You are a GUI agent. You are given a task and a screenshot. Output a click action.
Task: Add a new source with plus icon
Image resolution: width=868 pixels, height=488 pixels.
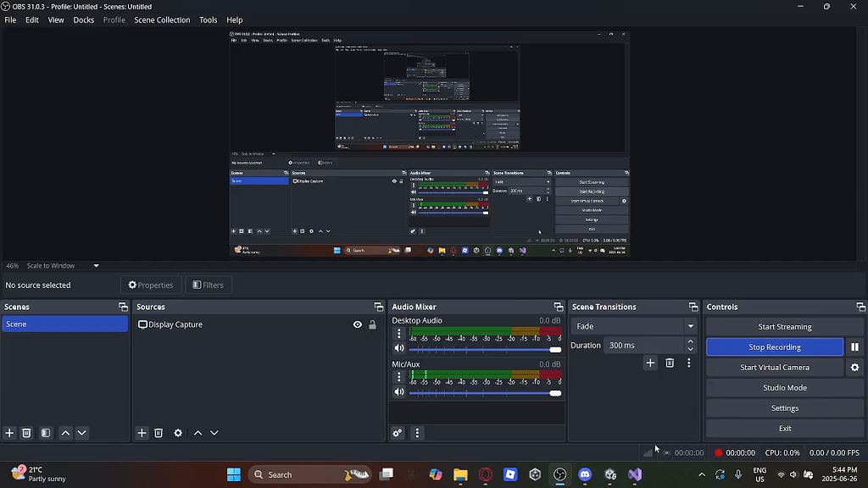(x=142, y=433)
